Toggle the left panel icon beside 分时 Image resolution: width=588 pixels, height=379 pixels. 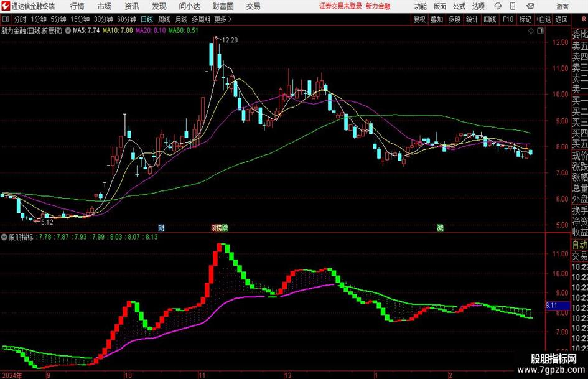click(x=6, y=19)
